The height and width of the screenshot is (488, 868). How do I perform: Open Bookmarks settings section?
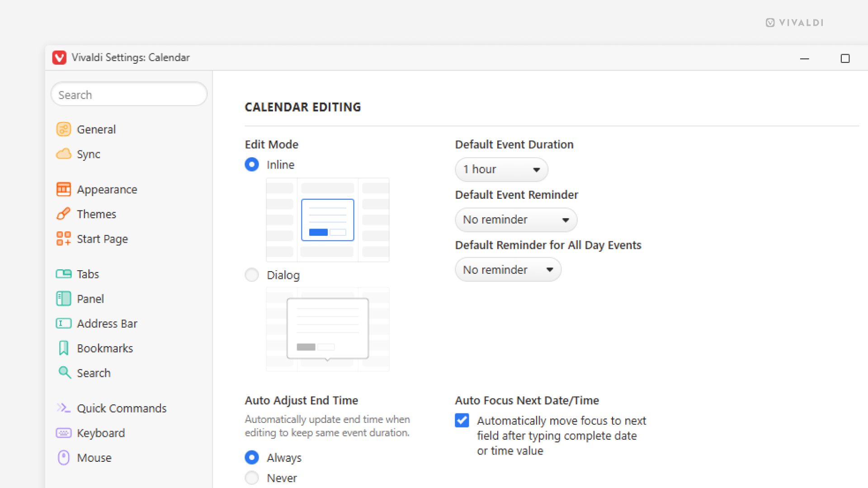(105, 348)
